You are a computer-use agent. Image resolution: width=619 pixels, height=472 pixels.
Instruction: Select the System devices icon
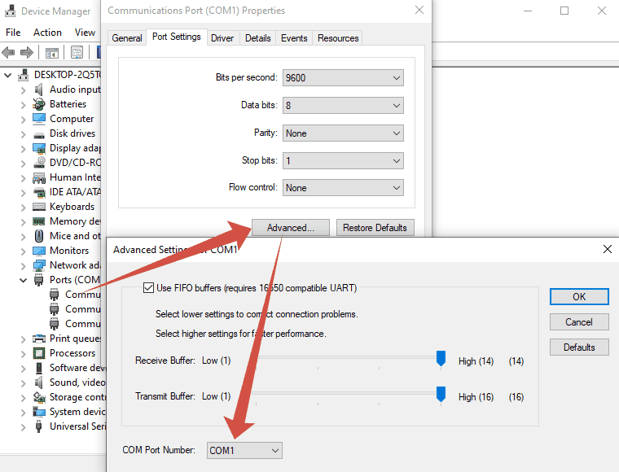point(39,412)
